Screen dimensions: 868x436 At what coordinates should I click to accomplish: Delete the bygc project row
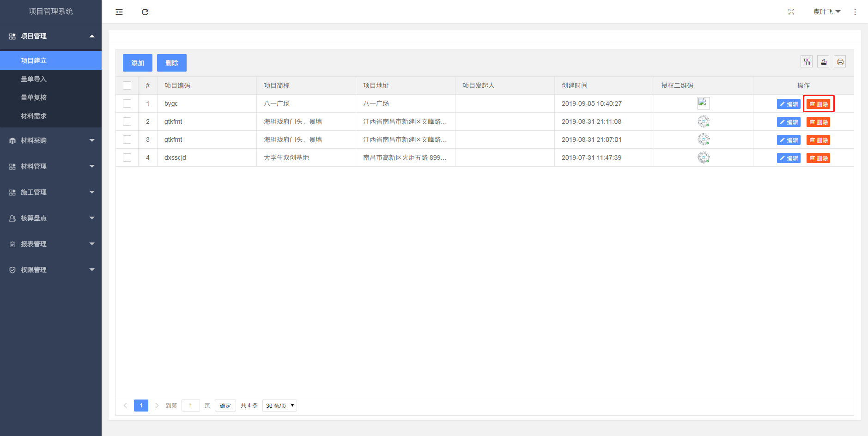pyautogui.click(x=818, y=104)
